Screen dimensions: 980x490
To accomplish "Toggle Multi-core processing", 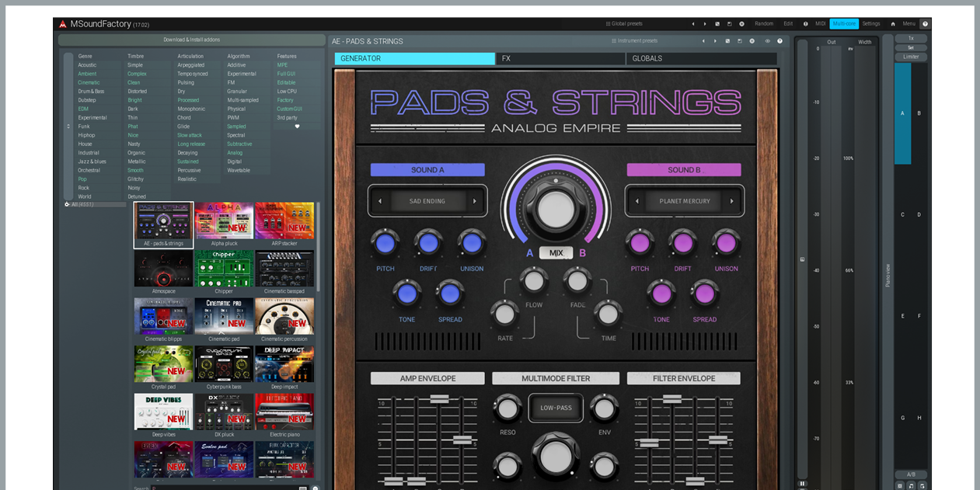I will tap(843, 24).
